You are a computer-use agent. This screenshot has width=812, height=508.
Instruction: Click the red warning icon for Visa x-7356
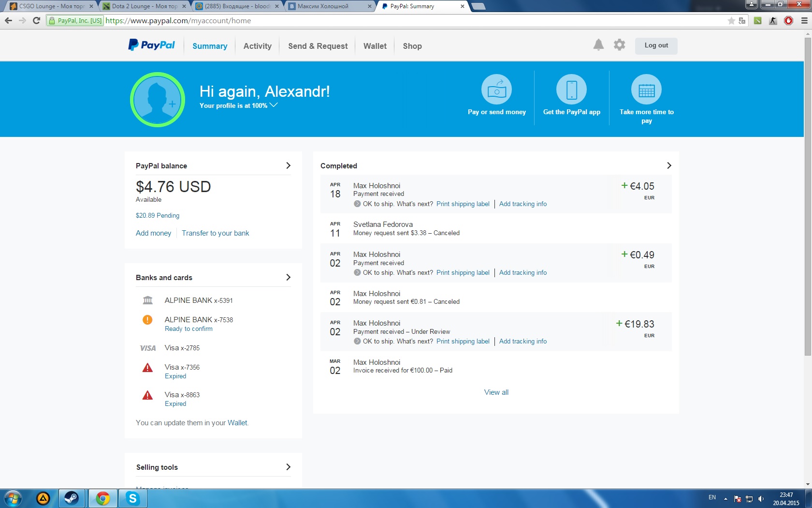147,368
